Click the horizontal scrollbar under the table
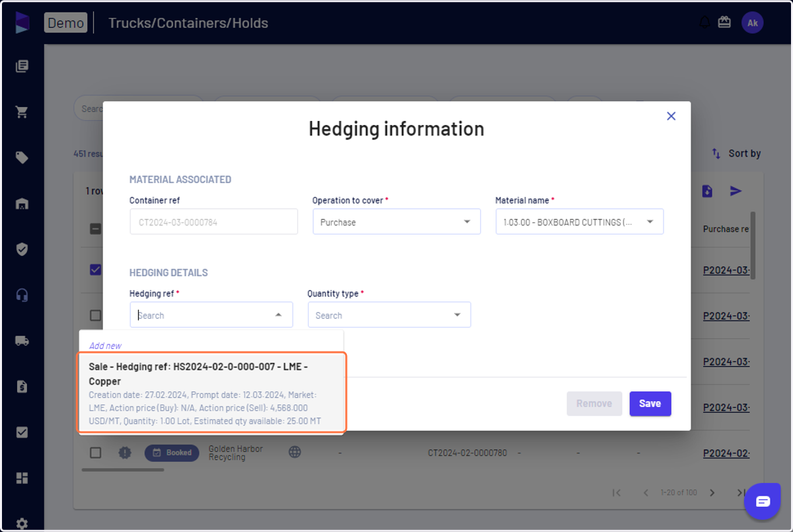The image size is (793, 532). tap(123, 470)
